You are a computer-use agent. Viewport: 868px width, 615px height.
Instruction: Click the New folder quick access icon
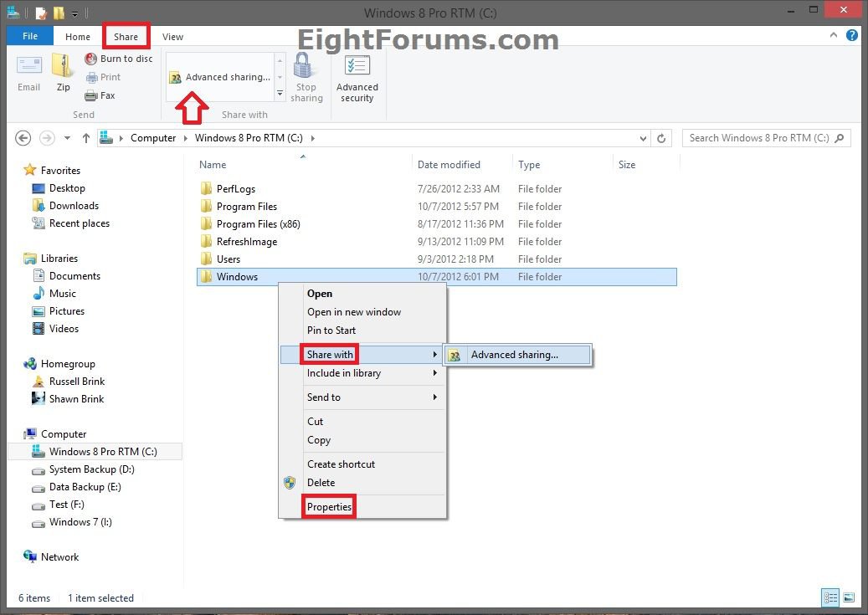click(x=59, y=13)
